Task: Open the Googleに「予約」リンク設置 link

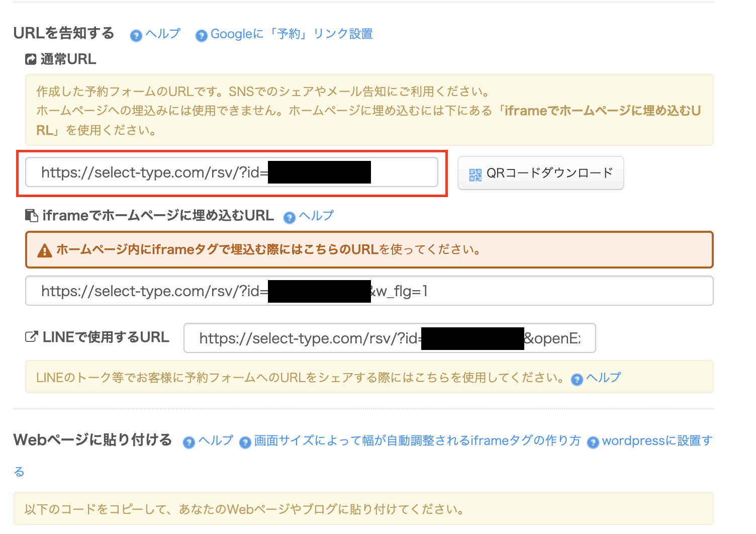Action: click(x=292, y=34)
